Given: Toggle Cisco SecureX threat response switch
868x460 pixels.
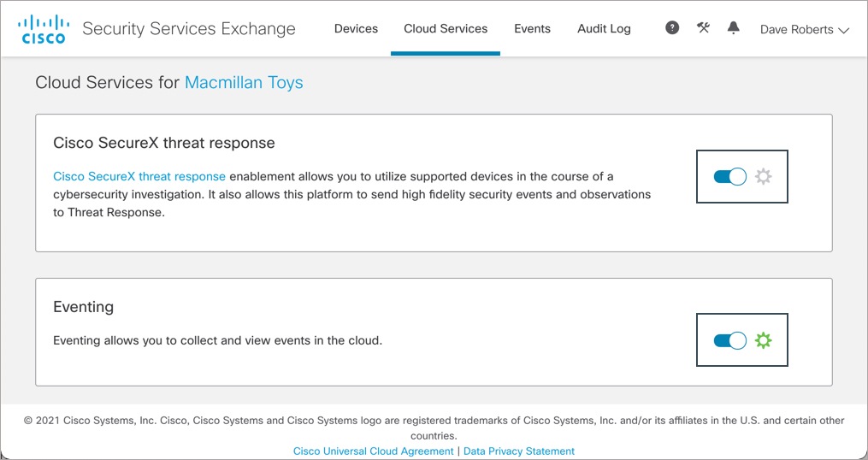Looking at the screenshot, I should pyautogui.click(x=730, y=177).
